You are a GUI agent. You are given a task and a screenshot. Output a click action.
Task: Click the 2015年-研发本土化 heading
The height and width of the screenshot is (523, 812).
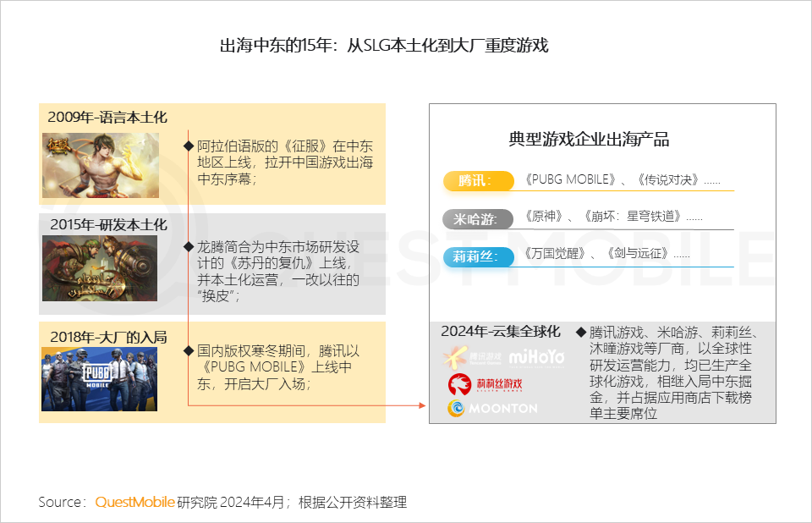pos(107,225)
